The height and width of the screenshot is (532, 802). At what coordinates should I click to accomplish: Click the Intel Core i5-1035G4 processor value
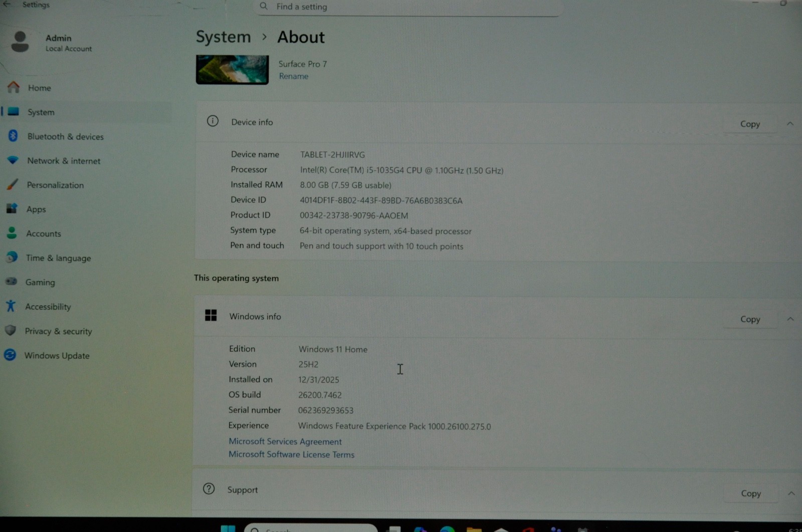(x=402, y=170)
